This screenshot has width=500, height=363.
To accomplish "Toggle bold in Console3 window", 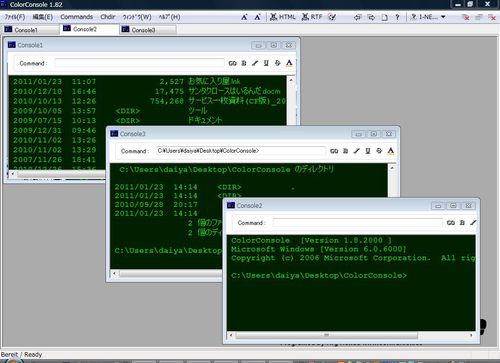I will click(345, 151).
